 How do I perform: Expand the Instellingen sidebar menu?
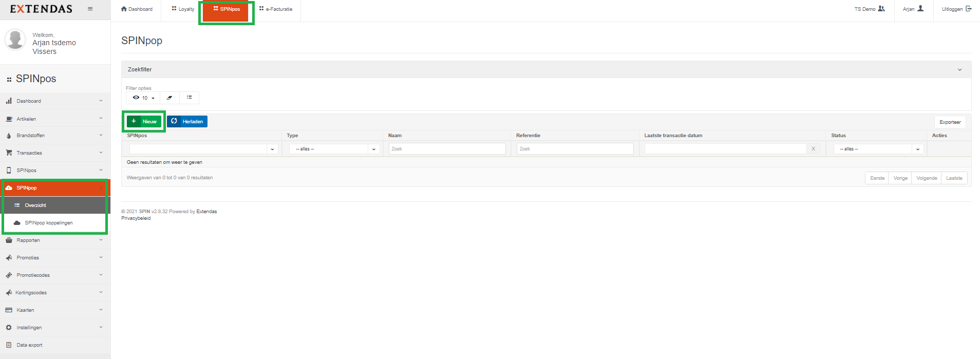click(x=55, y=328)
